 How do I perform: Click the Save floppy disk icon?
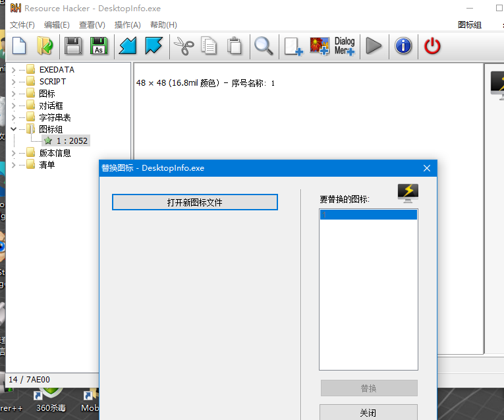point(73,46)
